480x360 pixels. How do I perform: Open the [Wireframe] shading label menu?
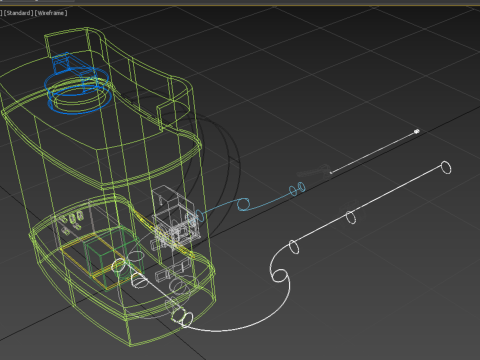(51, 13)
